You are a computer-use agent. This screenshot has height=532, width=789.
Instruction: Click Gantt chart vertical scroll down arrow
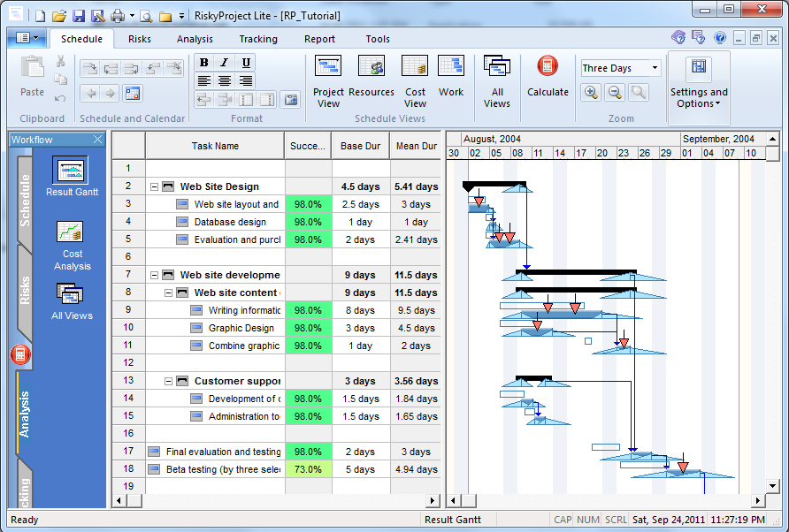point(772,486)
